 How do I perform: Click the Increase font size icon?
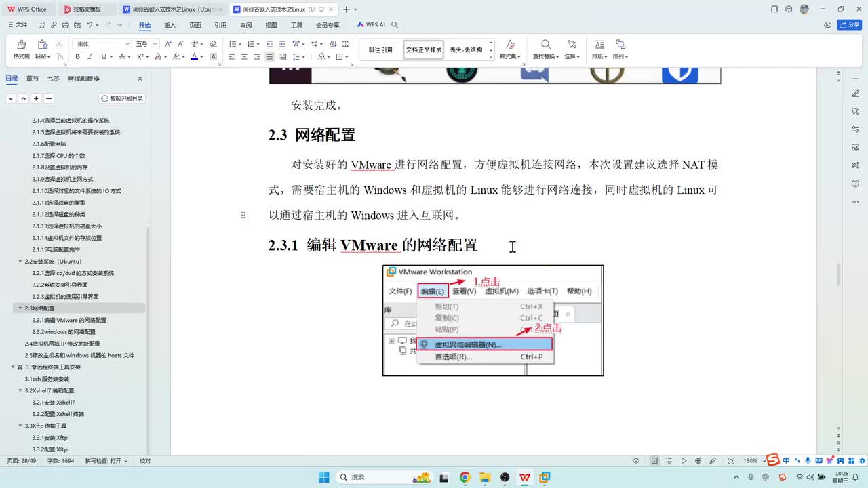[x=167, y=44]
